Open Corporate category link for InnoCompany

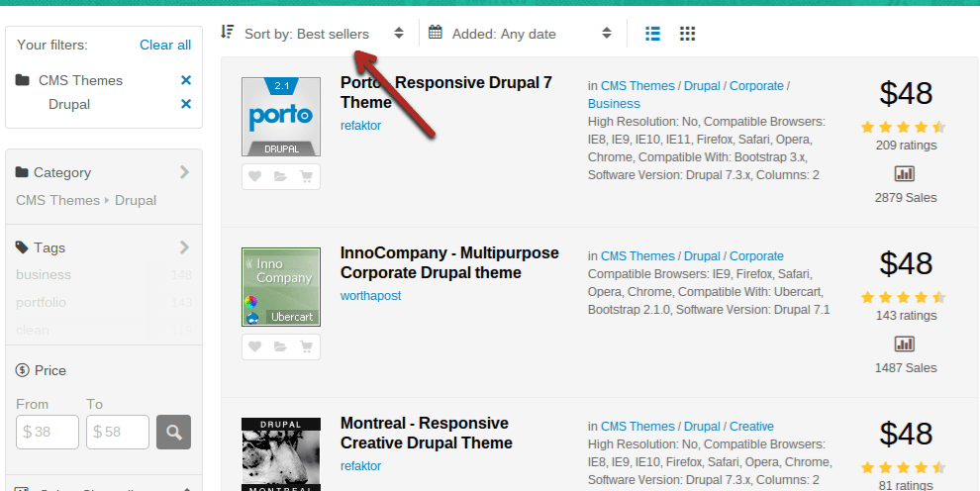756,256
